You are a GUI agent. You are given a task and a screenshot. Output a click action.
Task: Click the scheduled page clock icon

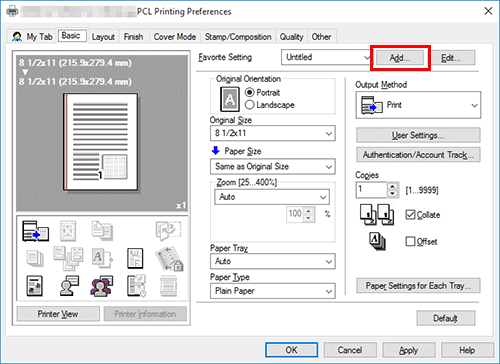[x=136, y=286]
